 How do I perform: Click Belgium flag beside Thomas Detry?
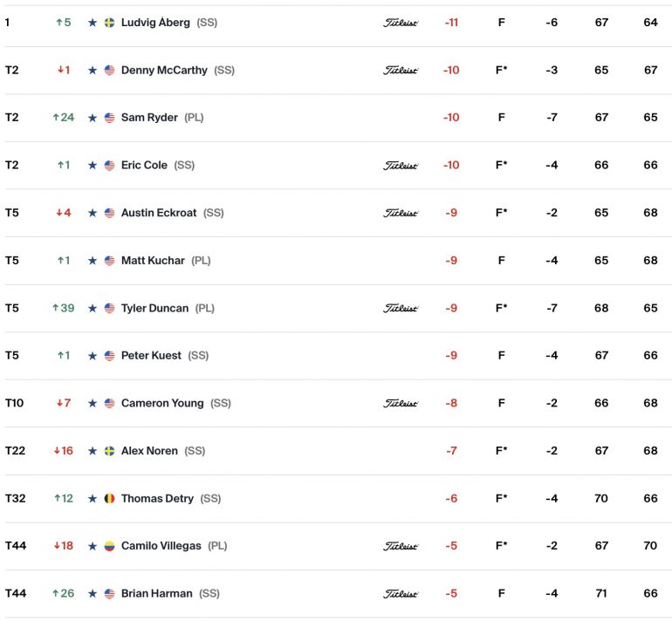[x=110, y=499]
